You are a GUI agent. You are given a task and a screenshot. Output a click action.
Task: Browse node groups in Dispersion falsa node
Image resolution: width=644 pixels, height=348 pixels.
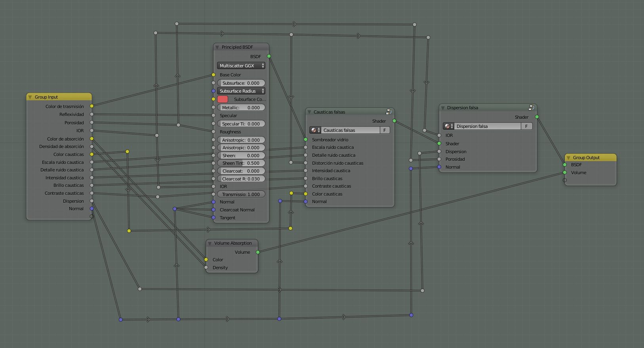(449, 126)
